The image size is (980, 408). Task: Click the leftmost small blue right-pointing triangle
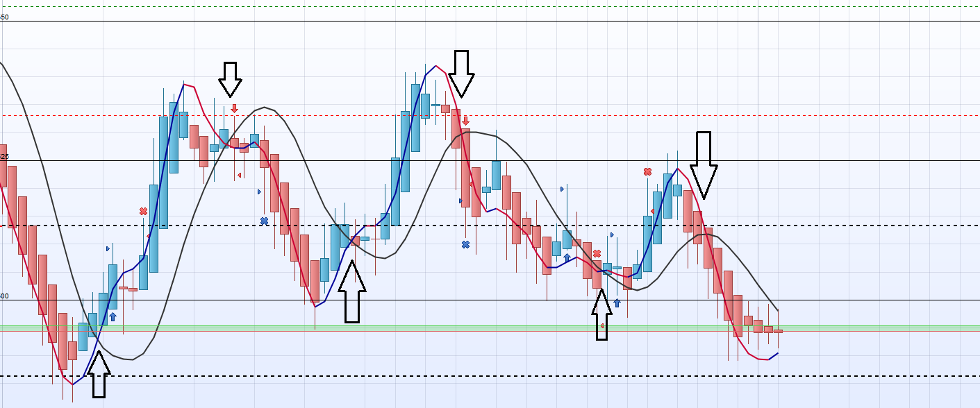click(108, 248)
